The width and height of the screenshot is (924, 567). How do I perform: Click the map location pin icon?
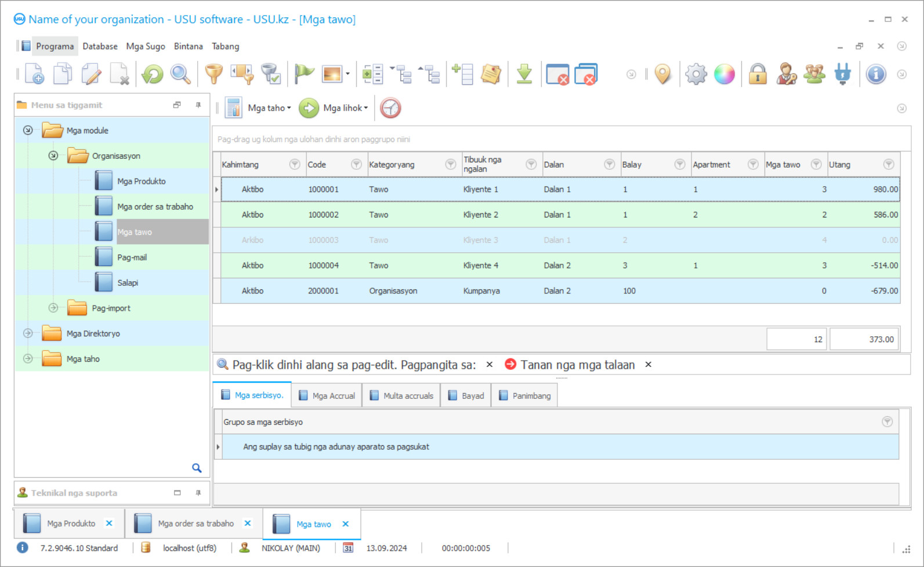click(x=662, y=74)
